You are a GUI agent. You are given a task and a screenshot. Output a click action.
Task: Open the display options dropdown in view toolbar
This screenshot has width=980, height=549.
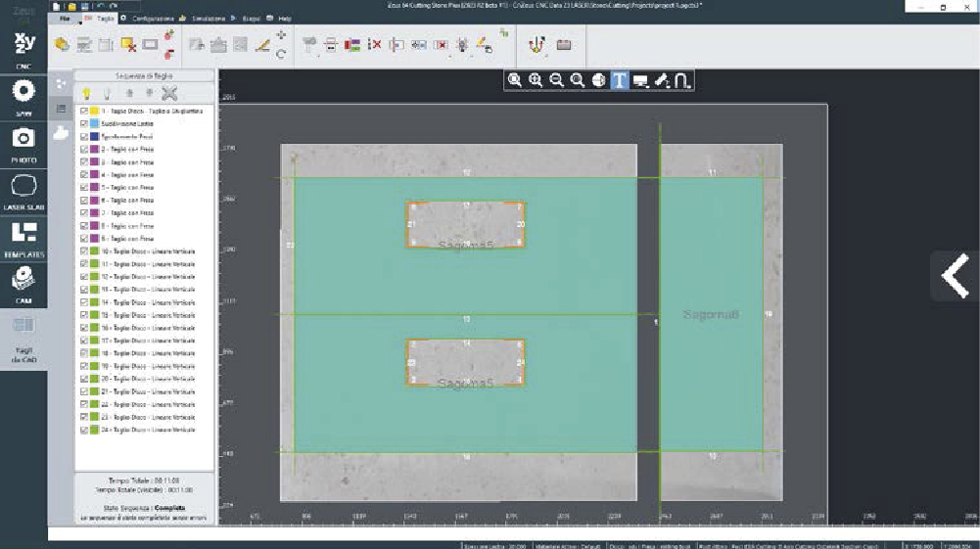(x=640, y=81)
